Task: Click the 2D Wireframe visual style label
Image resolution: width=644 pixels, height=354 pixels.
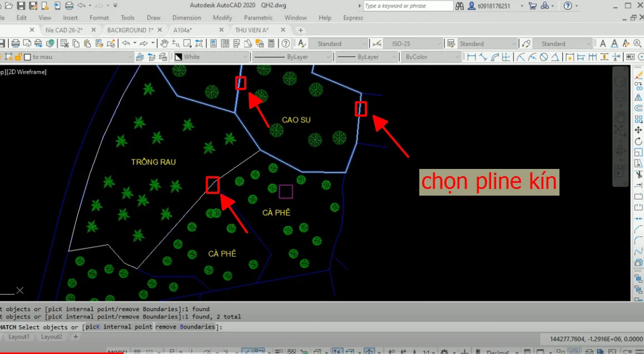Action: tap(27, 72)
